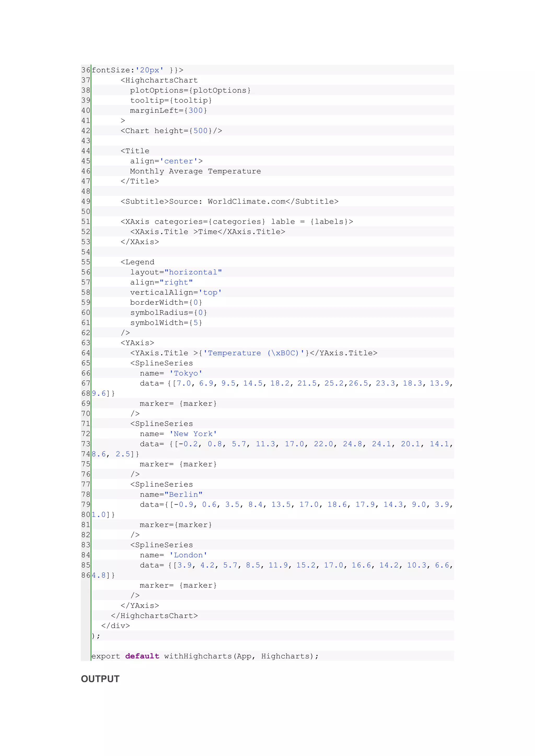Click the 'Temperature (\xB0C)' string

click(x=254, y=353)
